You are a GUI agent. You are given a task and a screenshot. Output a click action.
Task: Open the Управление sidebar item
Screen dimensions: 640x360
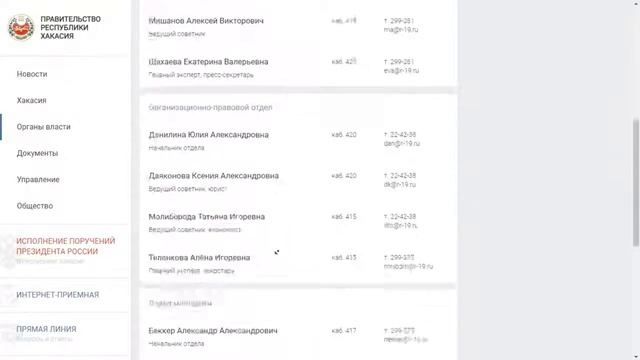tap(38, 180)
